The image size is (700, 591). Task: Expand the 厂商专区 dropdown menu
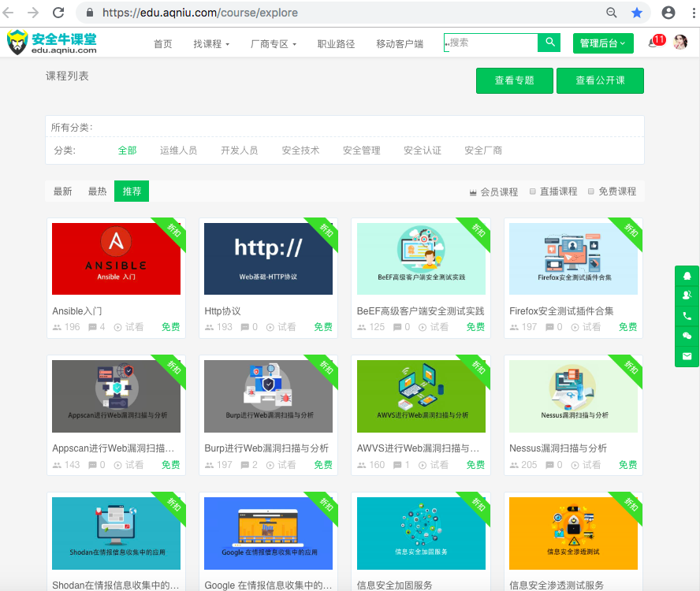pyautogui.click(x=274, y=44)
